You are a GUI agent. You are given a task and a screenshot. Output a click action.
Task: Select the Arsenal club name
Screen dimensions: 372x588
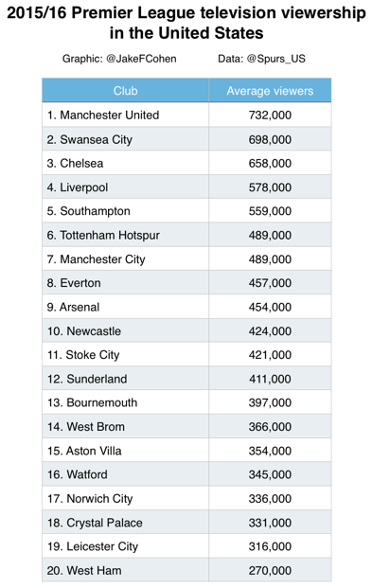coord(80,307)
